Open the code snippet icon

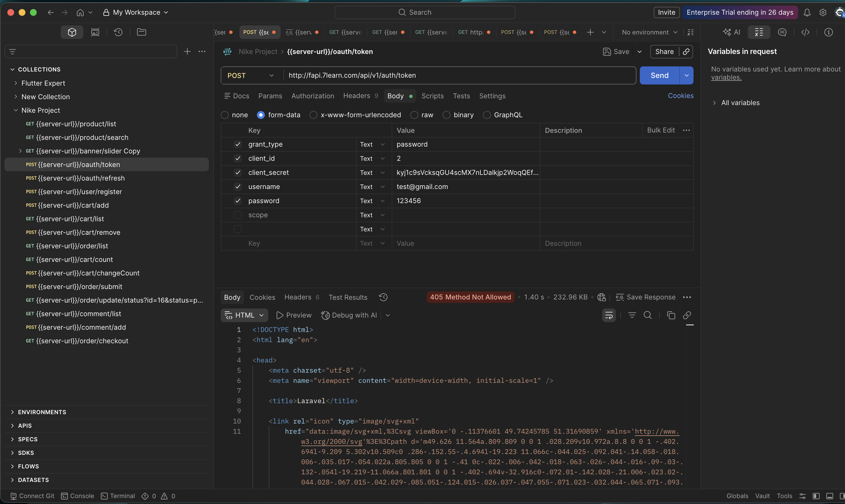click(x=805, y=32)
